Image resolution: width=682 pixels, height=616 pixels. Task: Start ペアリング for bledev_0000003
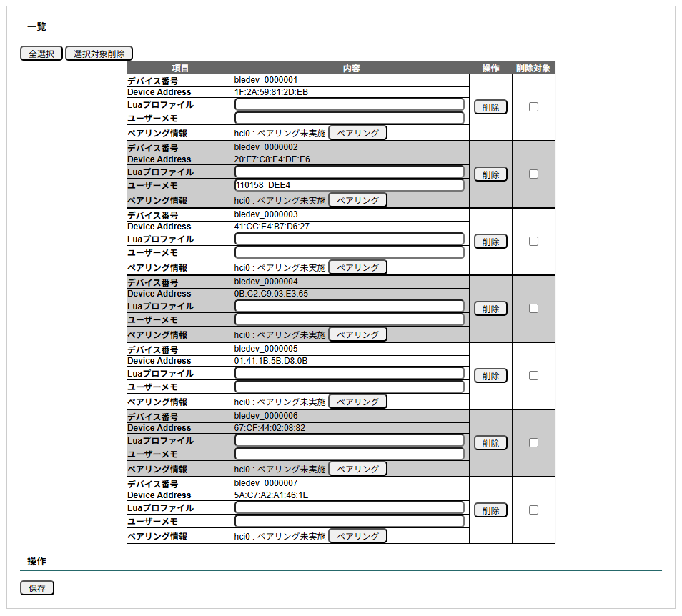(x=357, y=267)
